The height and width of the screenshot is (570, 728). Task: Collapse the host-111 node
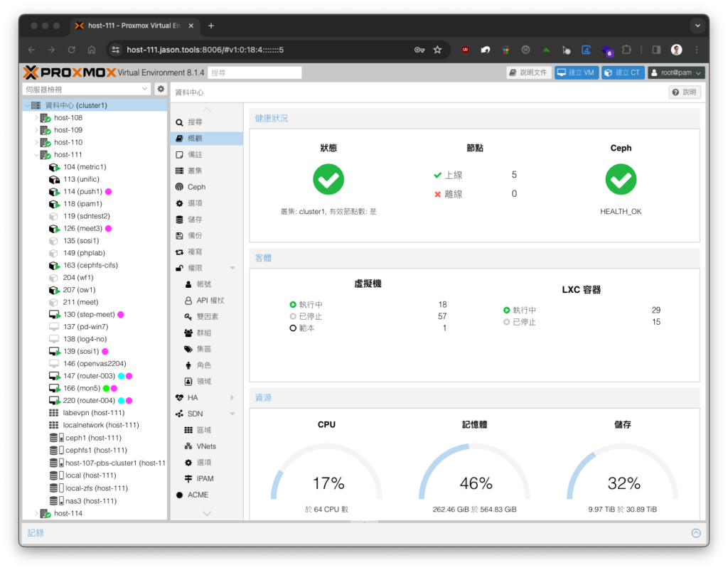36,154
